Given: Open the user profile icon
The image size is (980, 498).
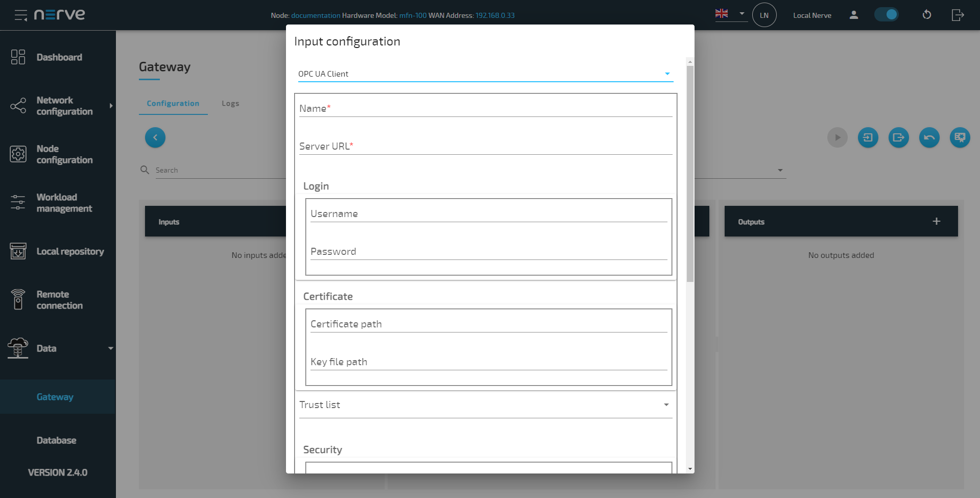Looking at the screenshot, I should (x=853, y=15).
